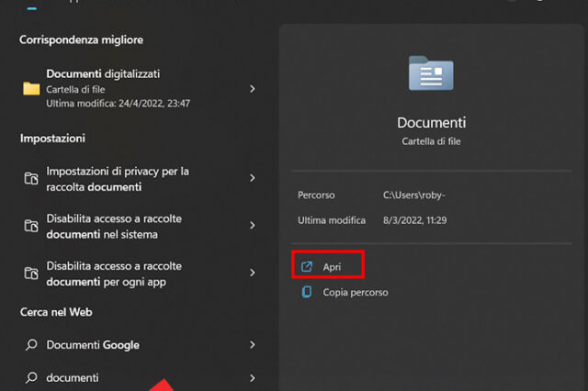Select 'Impostazioni di privacy per la raccolta documenti'
The width and height of the screenshot is (588, 391).
point(118,179)
